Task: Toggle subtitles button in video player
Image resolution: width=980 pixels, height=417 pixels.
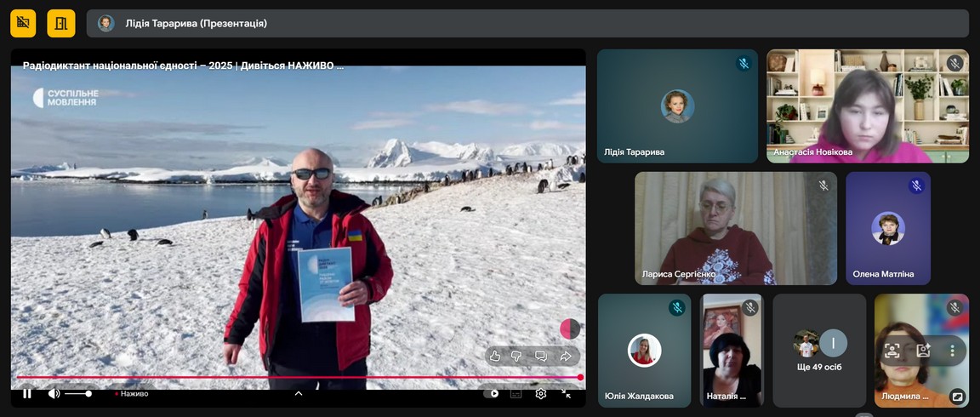Action: pos(516,393)
